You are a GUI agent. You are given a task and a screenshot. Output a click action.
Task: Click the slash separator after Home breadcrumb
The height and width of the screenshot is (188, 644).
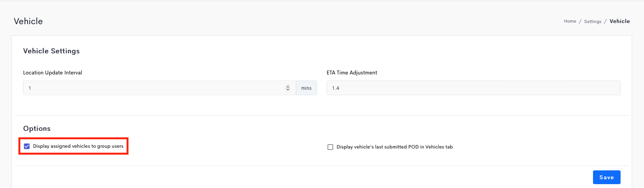pyautogui.click(x=580, y=21)
